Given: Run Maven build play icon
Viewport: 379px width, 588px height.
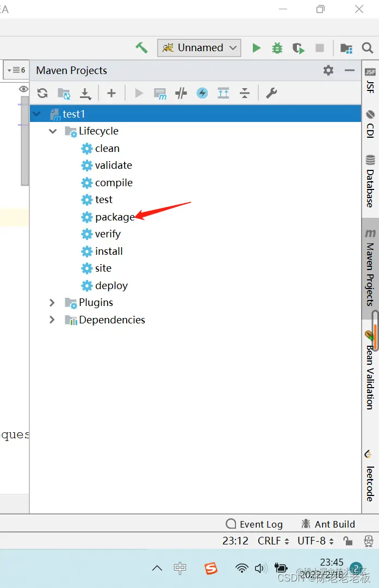Looking at the screenshot, I should click(139, 93).
